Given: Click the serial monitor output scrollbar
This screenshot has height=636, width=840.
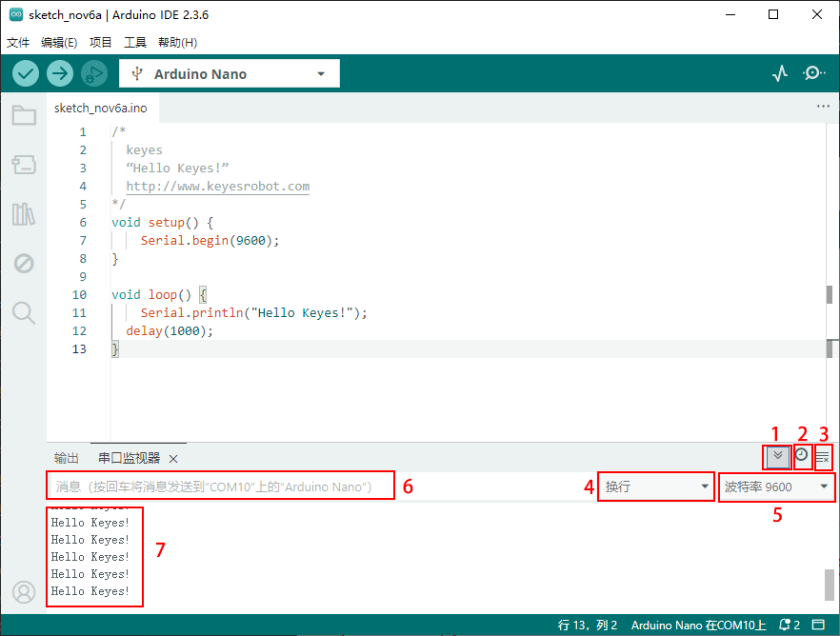Looking at the screenshot, I should [830, 585].
